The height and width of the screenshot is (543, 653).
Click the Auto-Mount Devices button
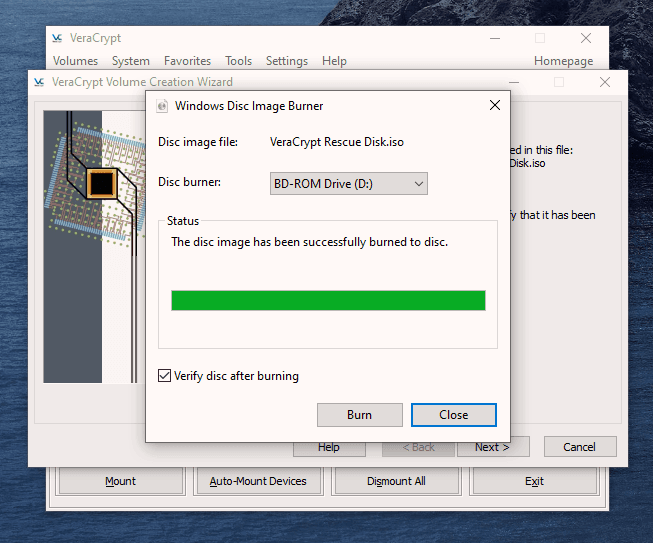[258, 481]
